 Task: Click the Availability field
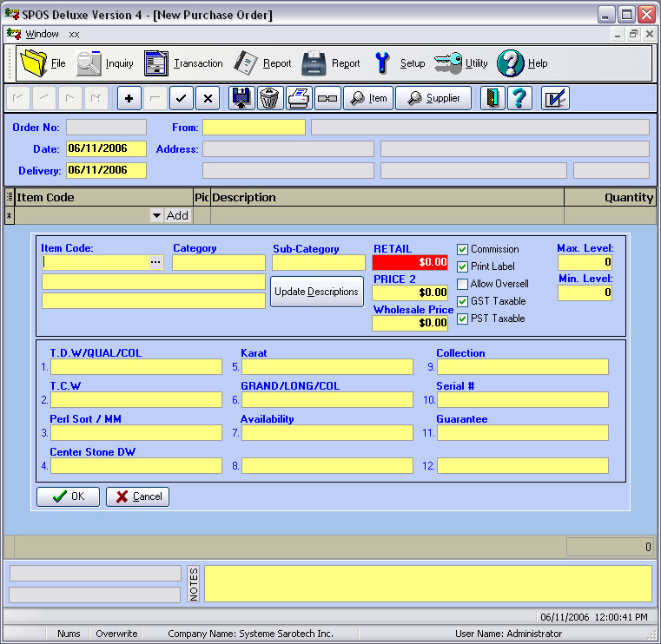tap(327, 432)
